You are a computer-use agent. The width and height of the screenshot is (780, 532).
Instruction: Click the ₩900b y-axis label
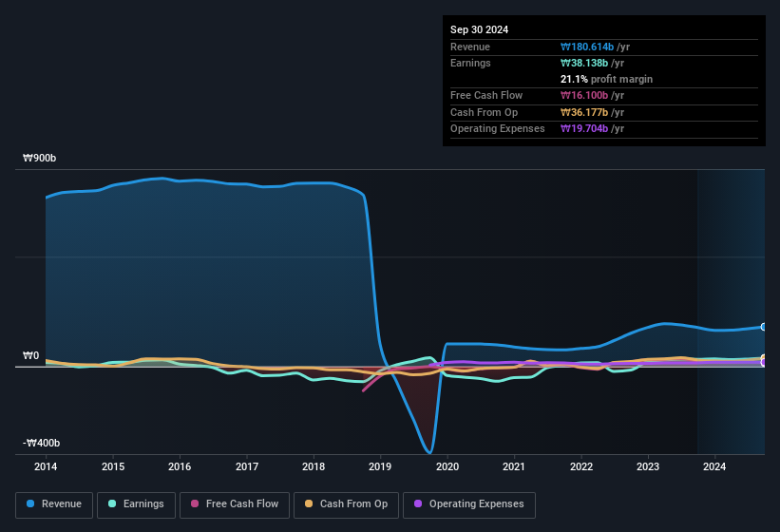point(41,159)
